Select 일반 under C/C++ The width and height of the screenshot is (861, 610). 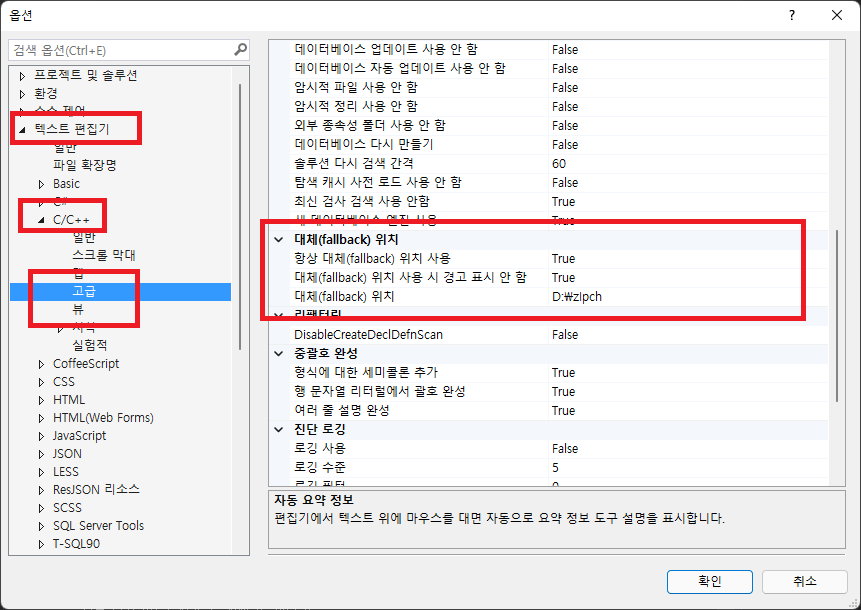[x=84, y=238]
